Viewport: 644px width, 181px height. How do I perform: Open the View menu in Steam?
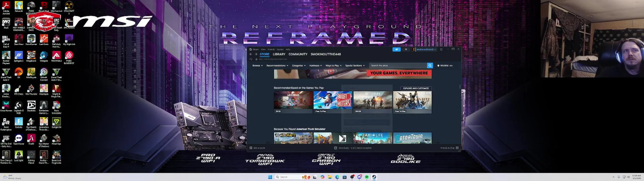tap(263, 50)
